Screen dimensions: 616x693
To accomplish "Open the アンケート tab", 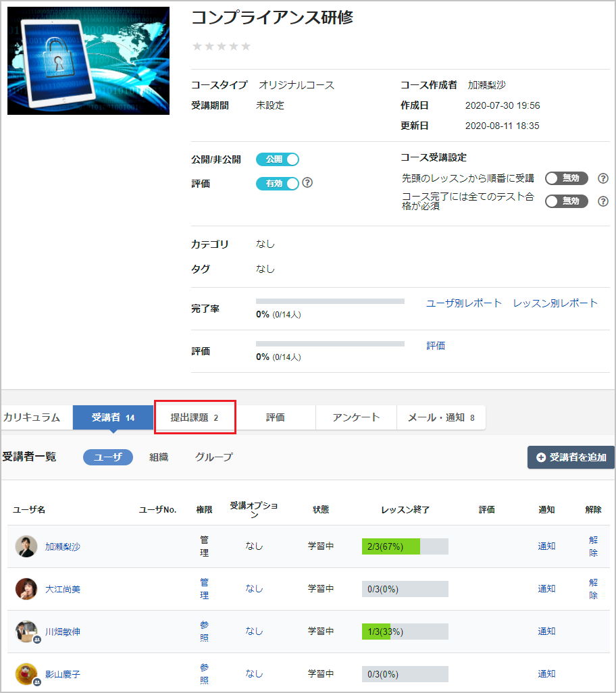I will 356,417.
